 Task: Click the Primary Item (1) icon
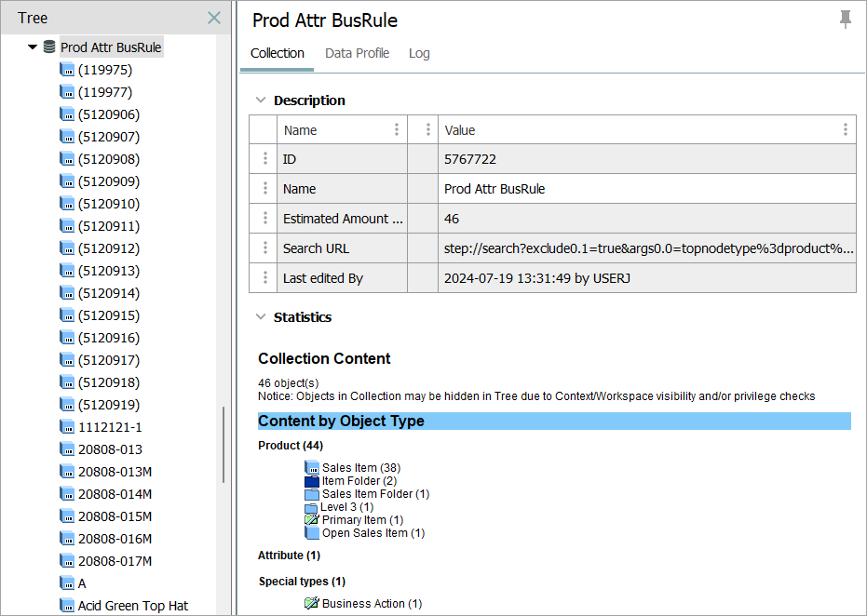(311, 520)
